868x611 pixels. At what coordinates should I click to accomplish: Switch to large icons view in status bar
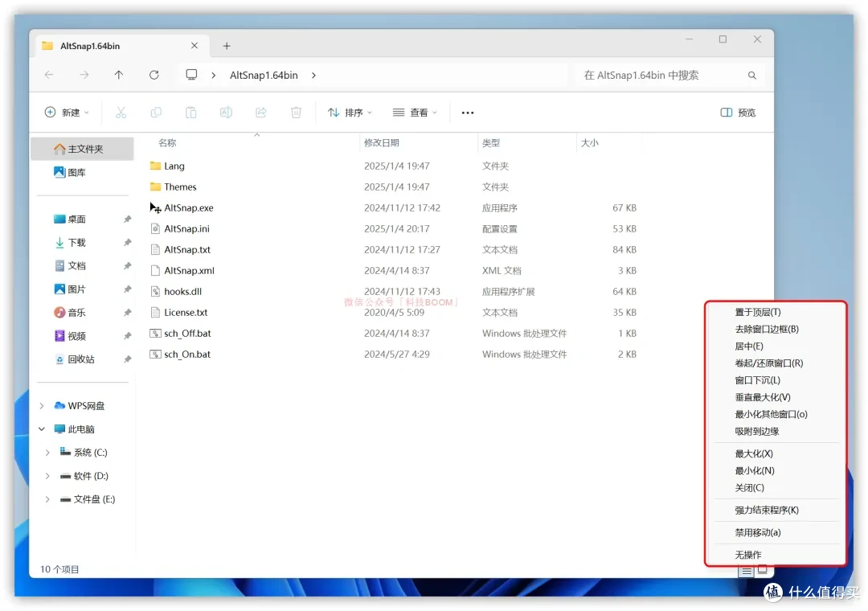[762, 569]
